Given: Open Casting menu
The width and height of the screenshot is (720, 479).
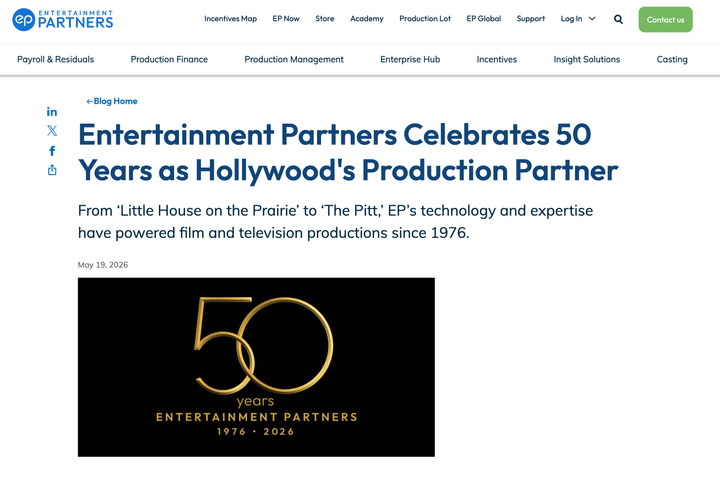Looking at the screenshot, I should click(x=672, y=59).
